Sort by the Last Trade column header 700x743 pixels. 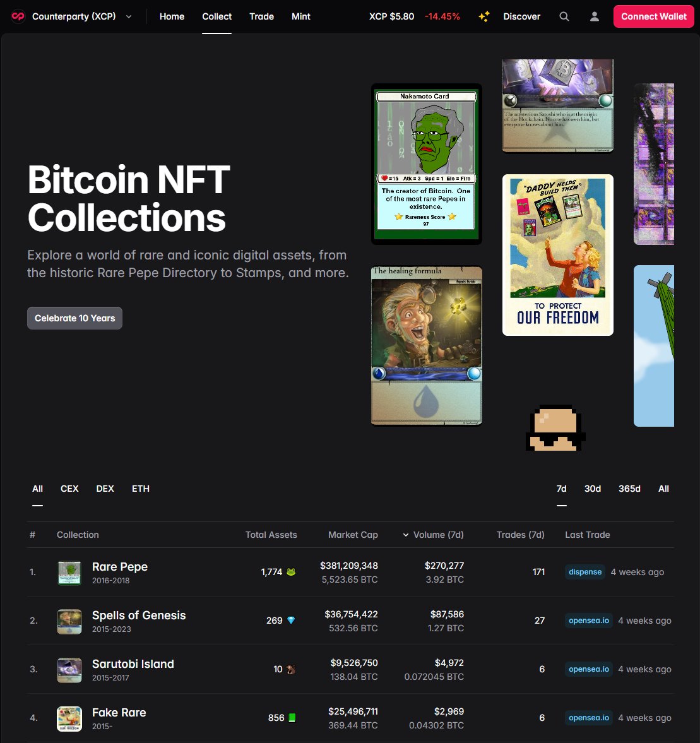(x=587, y=535)
